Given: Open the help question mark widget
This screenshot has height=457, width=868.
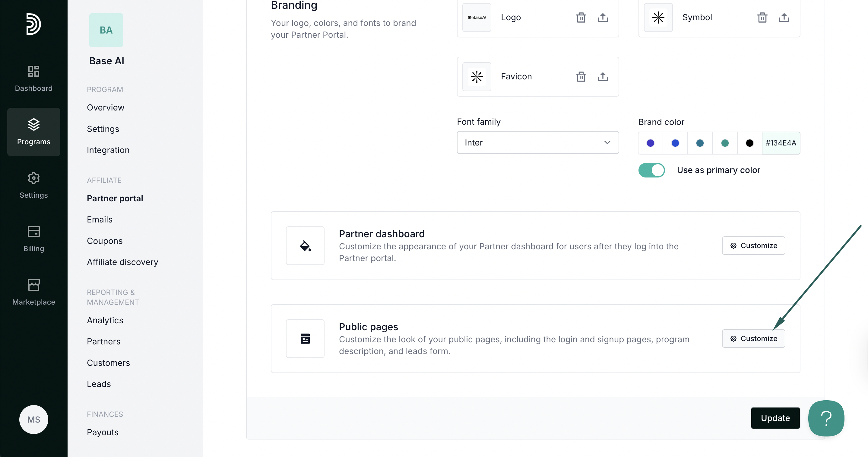Looking at the screenshot, I should coord(826,418).
